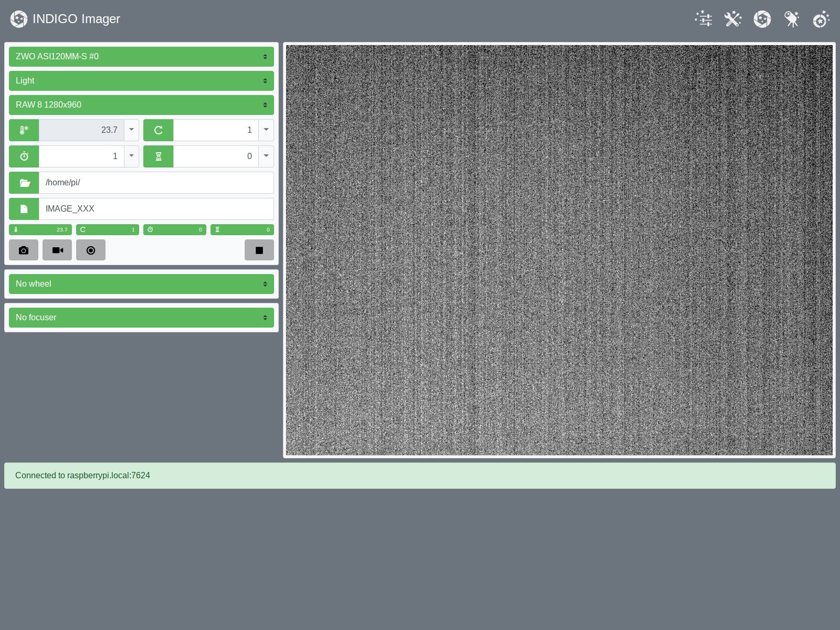This screenshot has height=630, width=840.
Task: Open the Light frame type dropdown
Action: tap(141, 81)
